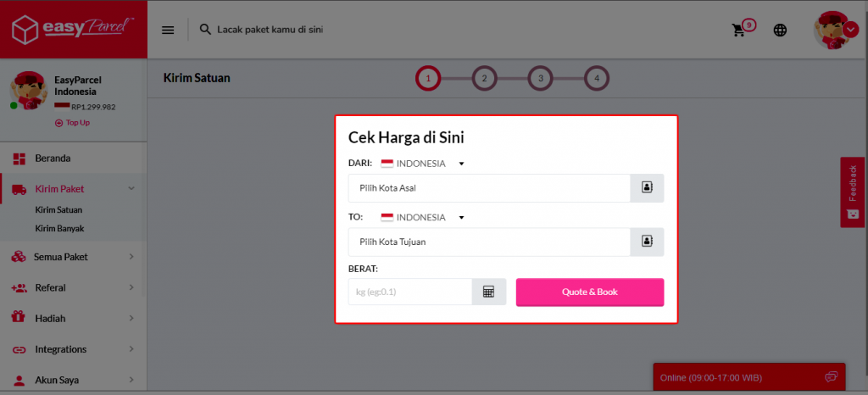Go to step 3 in progress indicator
868x395 pixels.
pos(540,79)
